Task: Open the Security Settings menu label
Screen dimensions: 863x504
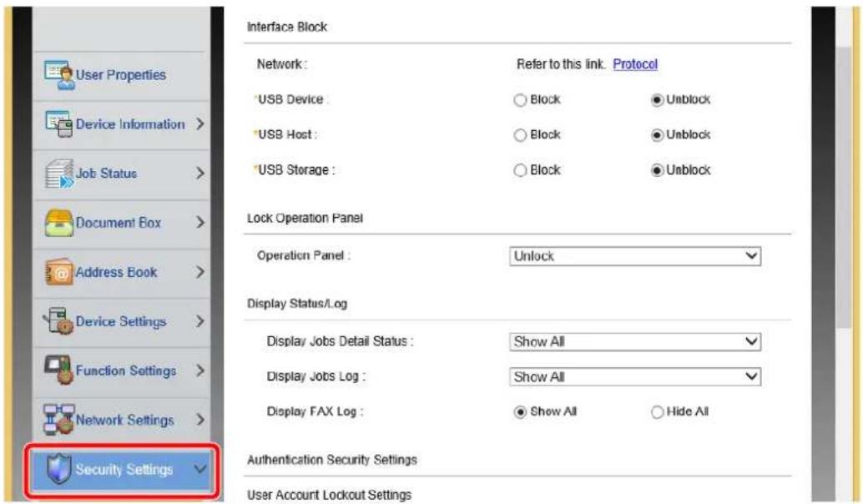Action: 124,469
